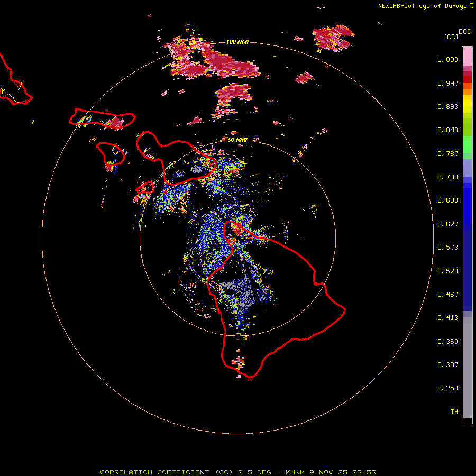Click the 0.680 scale value
The width and height of the screenshot is (476, 476).
tap(448, 200)
